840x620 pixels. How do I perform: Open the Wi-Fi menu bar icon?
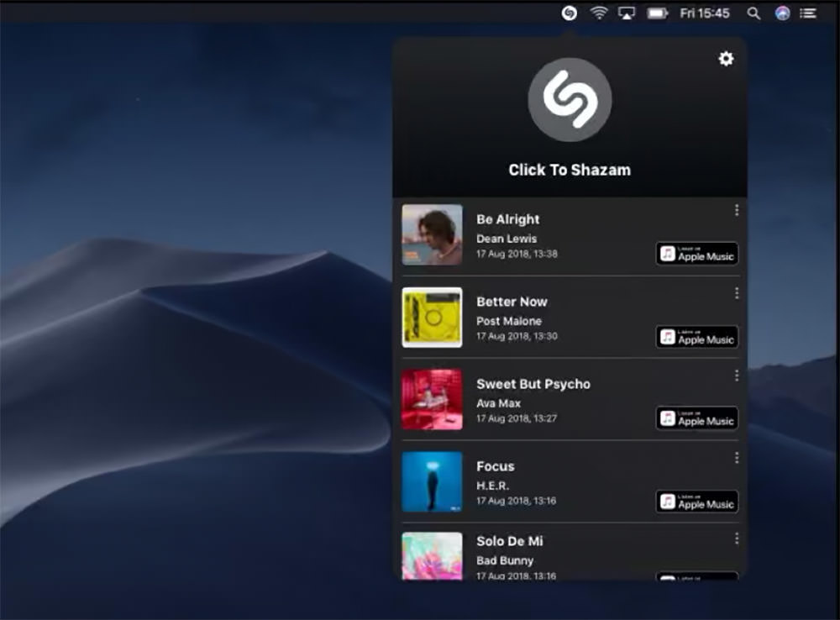click(x=598, y=13)
